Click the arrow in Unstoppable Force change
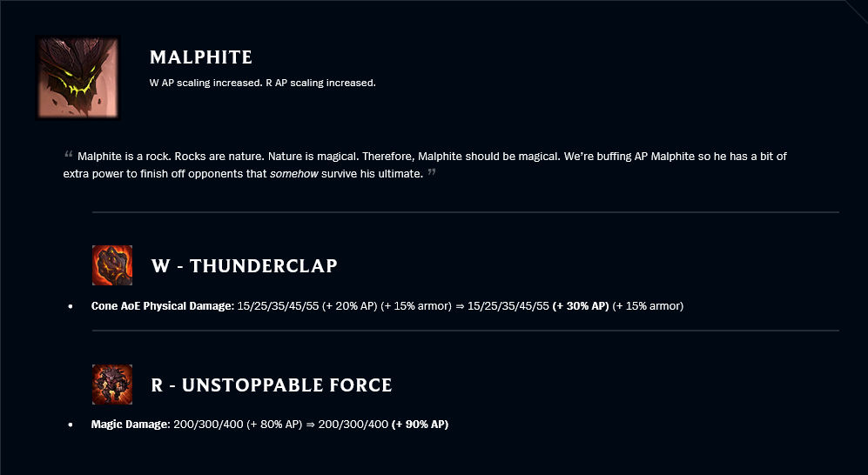This screenshot has width=868, height=475. [x=310, y=425]
